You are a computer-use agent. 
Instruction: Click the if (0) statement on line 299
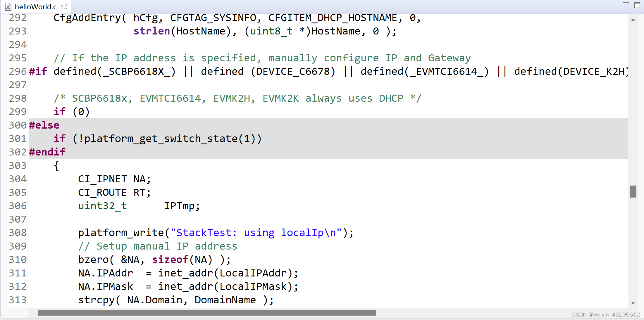tap(72, 112)
